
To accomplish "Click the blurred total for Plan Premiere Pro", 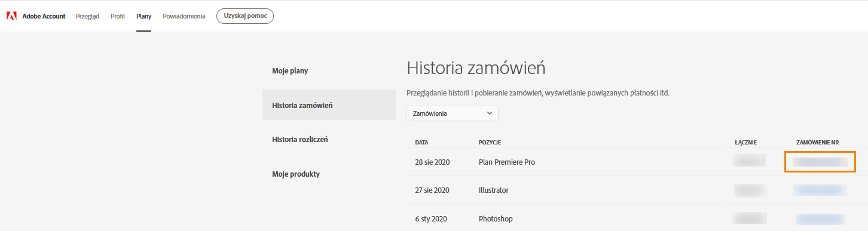I will 750,160.
